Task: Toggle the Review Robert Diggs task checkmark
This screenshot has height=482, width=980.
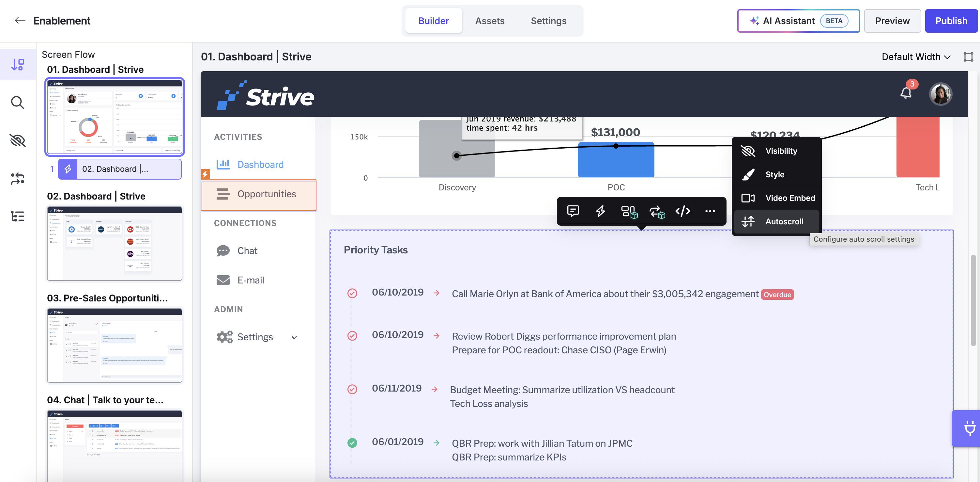Action: coord(352,335)
